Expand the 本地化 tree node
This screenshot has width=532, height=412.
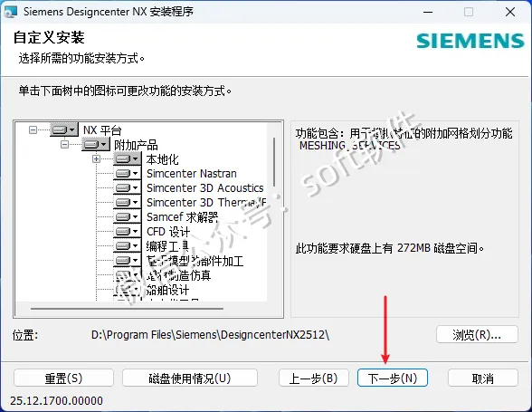[96, 158]
